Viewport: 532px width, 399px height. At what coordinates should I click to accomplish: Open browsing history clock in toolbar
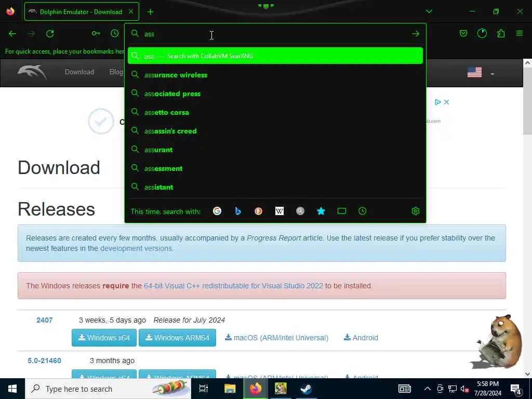tap(115, 33)
